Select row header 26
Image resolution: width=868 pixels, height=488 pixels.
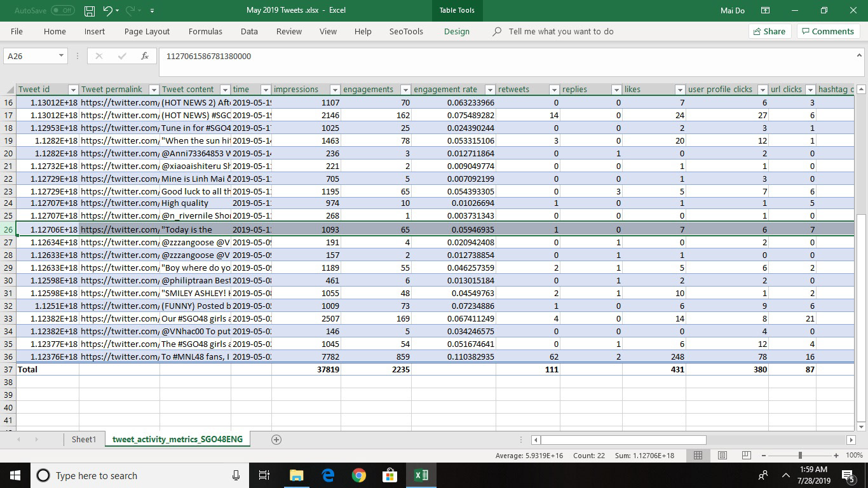coord(8,229)
